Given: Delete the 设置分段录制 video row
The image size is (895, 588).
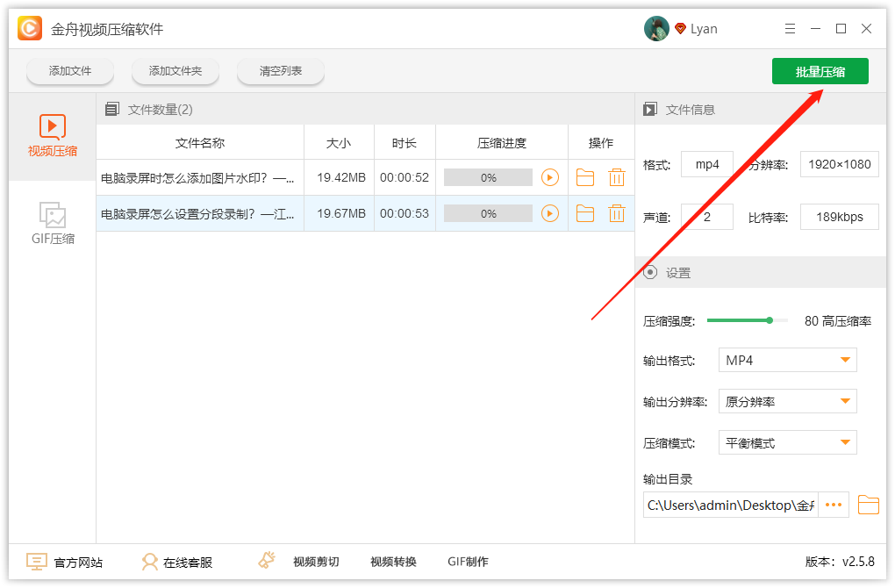Looking at the screenshot, I should [617, 213].
